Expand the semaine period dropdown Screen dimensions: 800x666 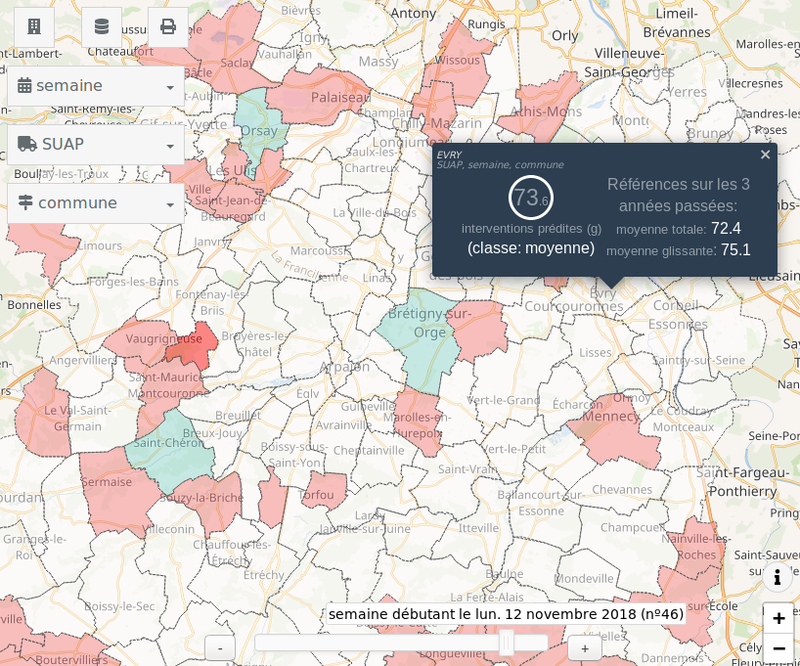click(x=96, y=86)
